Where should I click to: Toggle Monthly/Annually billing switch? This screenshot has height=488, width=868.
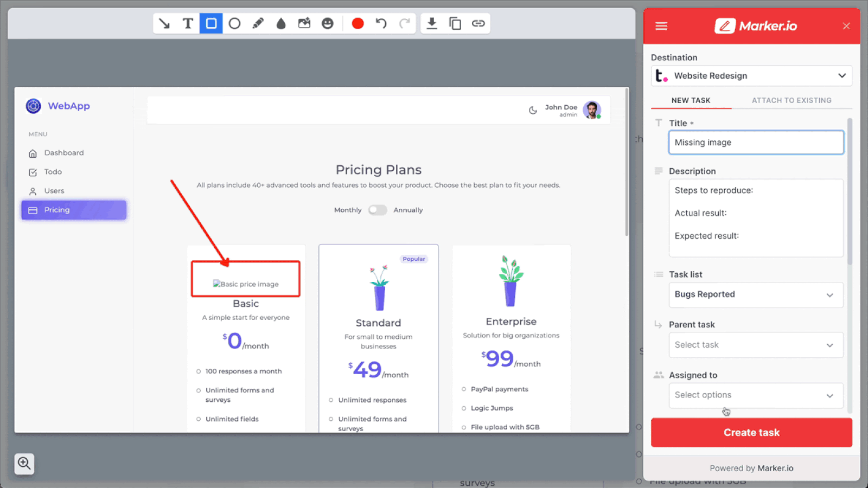[378, 210]
